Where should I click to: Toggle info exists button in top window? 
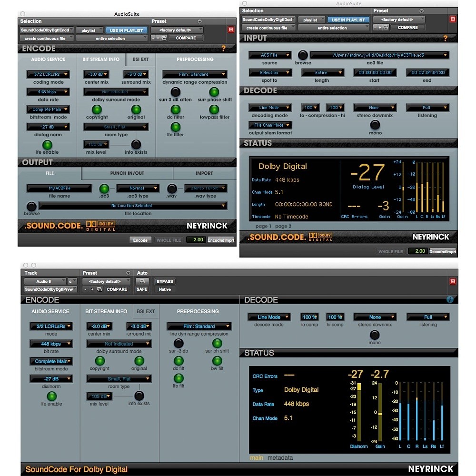[x=136, y=145]
